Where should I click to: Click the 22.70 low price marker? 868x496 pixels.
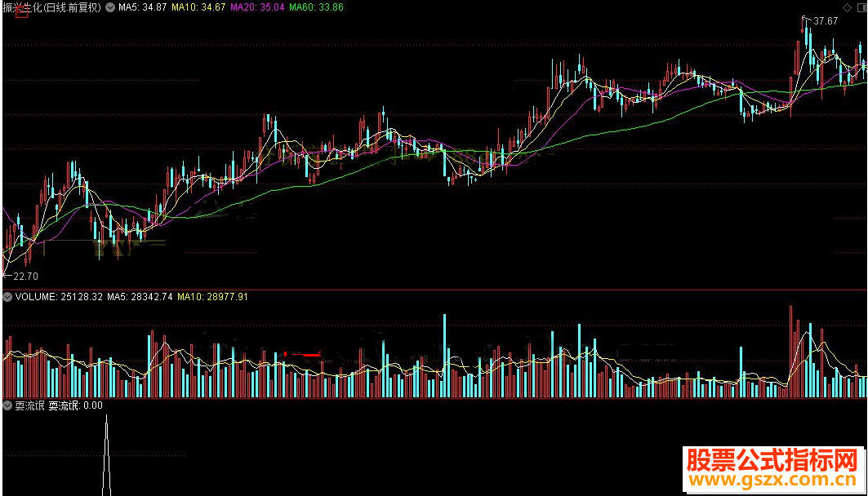click(x=25, y=276)
